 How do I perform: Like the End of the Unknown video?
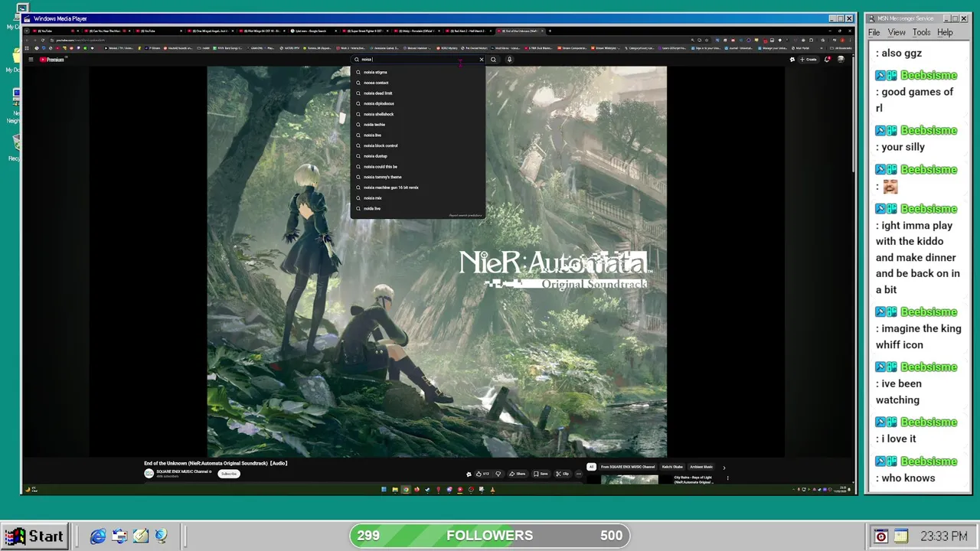(482, 474)
